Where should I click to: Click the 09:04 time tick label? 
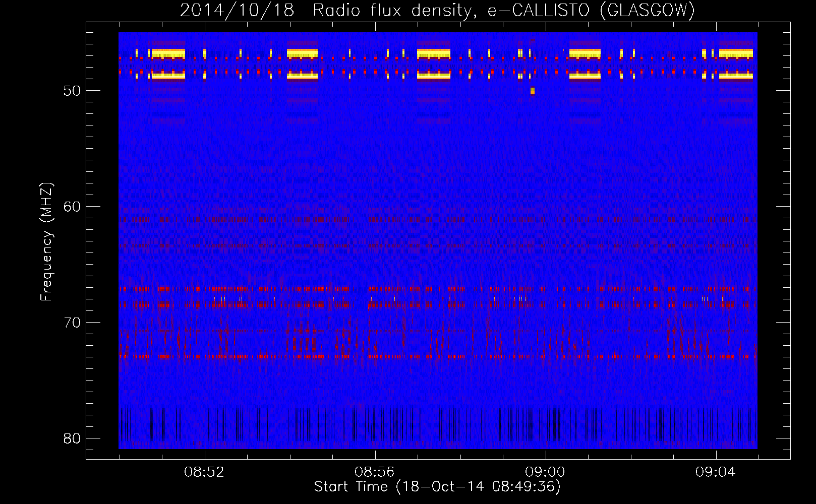[x=715, y=472]
